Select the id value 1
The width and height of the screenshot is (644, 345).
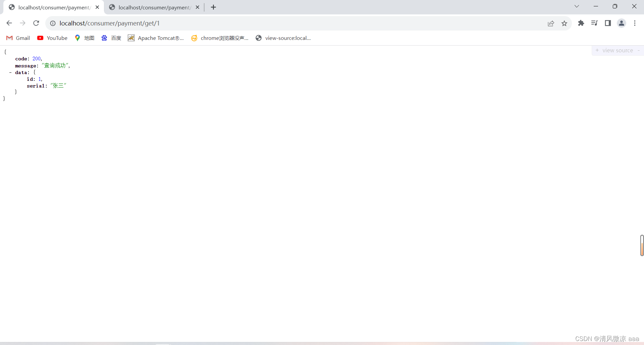(x=40, y=79)
